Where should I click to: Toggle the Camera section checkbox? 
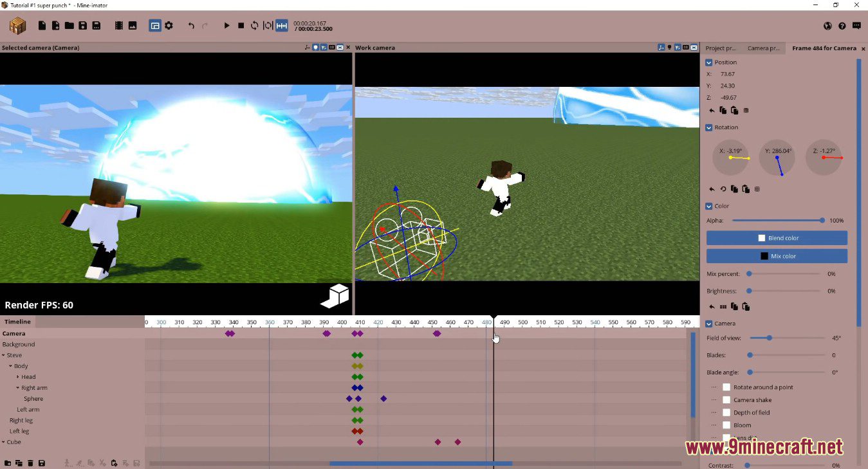click(x=709, y=324)
